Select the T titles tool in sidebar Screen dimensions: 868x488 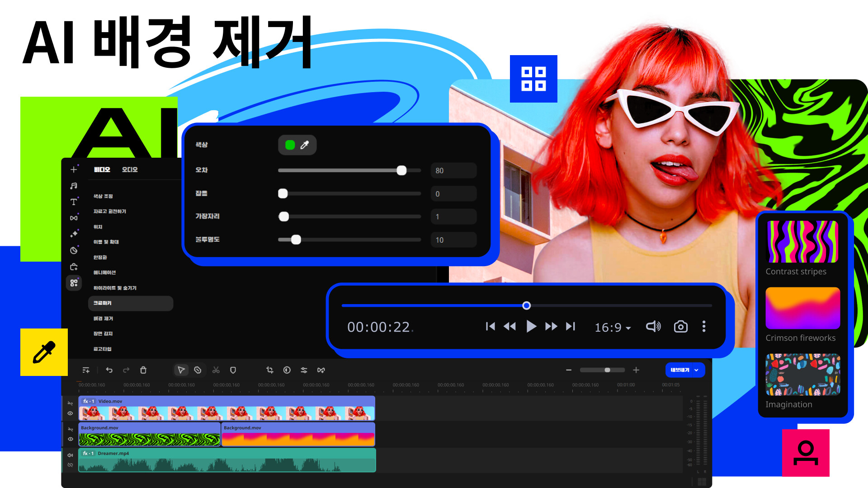tap(74, 202)
